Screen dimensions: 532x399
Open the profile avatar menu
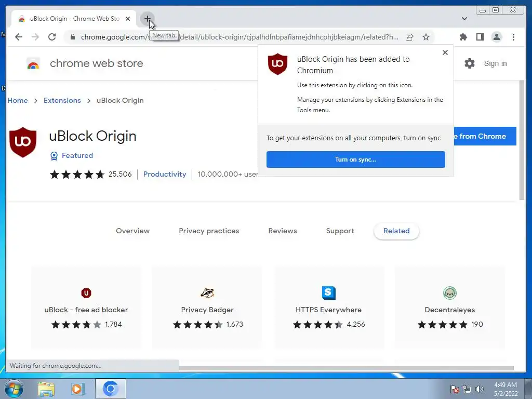point(496,37)
